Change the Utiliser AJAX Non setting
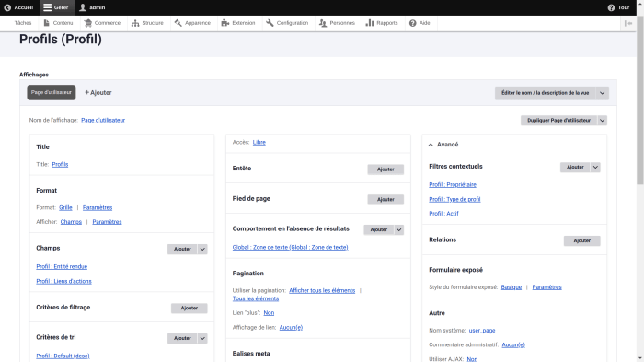 [x=472, y=359]
